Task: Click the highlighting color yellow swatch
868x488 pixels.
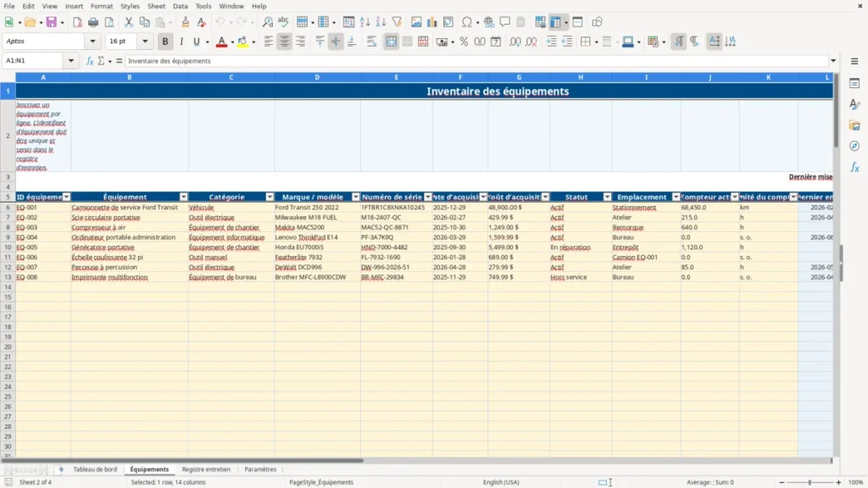Action: click(x=242, y=42)
